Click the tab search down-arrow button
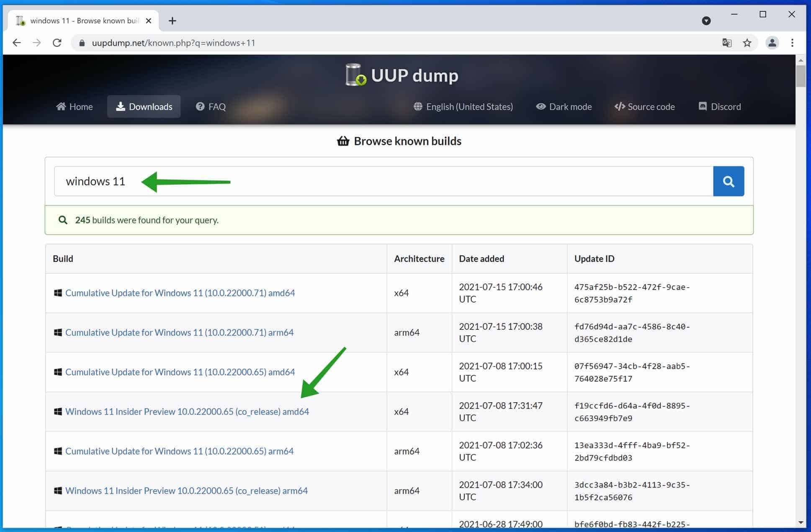 point(706,21)
